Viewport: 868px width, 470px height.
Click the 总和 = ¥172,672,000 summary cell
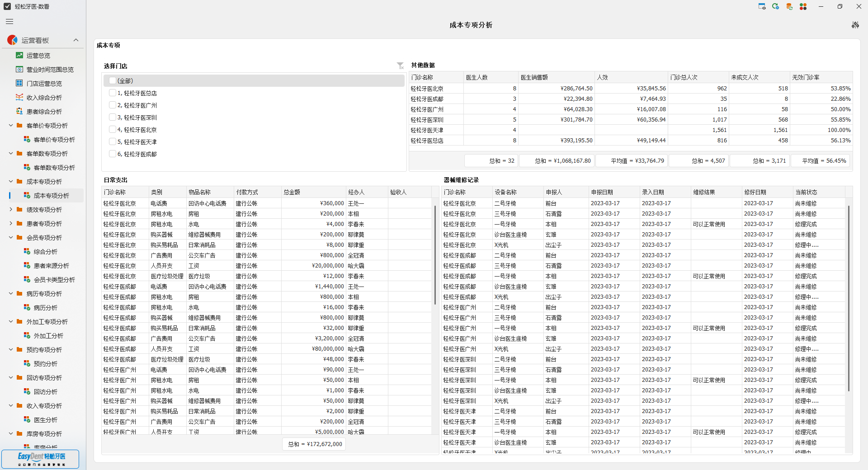pos(315,444)
